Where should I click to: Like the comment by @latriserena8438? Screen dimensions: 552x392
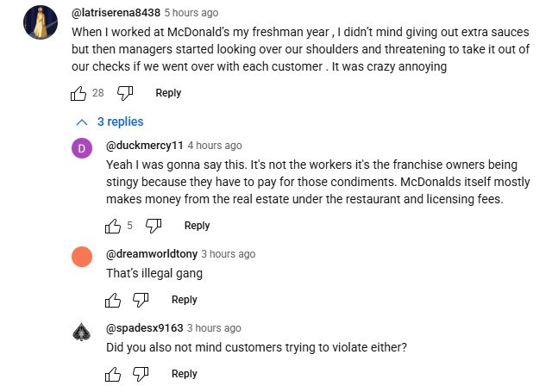[78, 93]
